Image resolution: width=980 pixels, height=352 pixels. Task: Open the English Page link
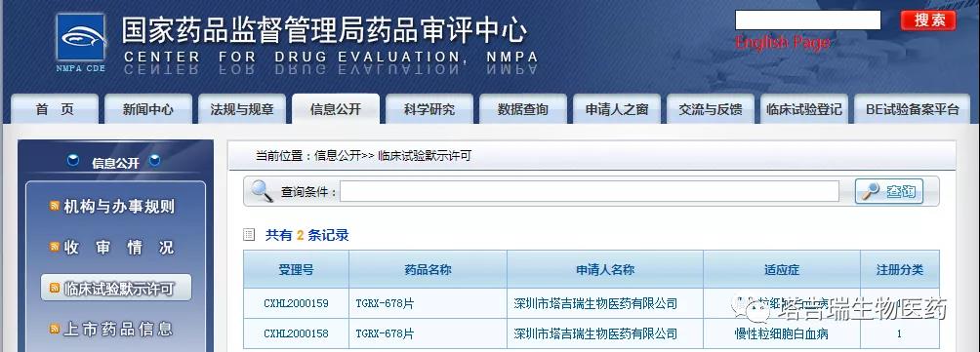click(x=783, y=43)
